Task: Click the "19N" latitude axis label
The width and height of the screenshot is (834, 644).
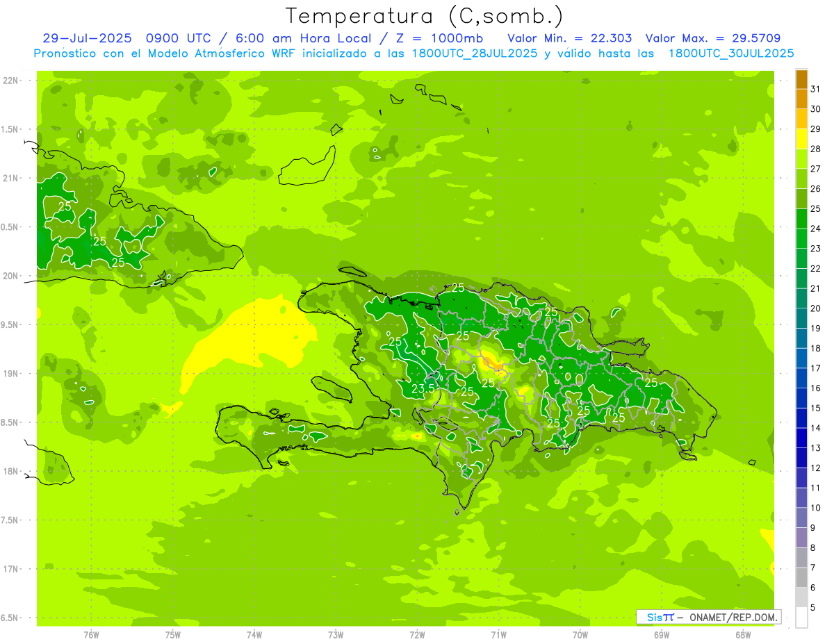Action: pyautogui.click(x=10, y=374)
